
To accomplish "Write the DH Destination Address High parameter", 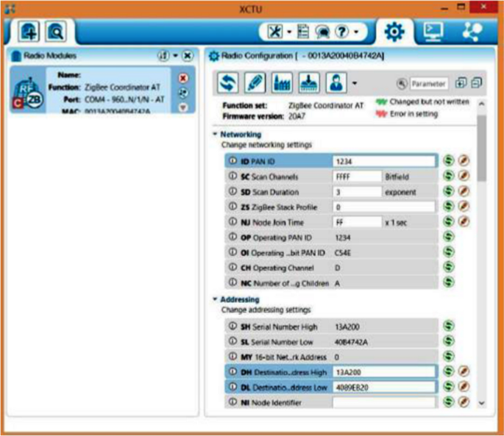I will tap(464, 371).
